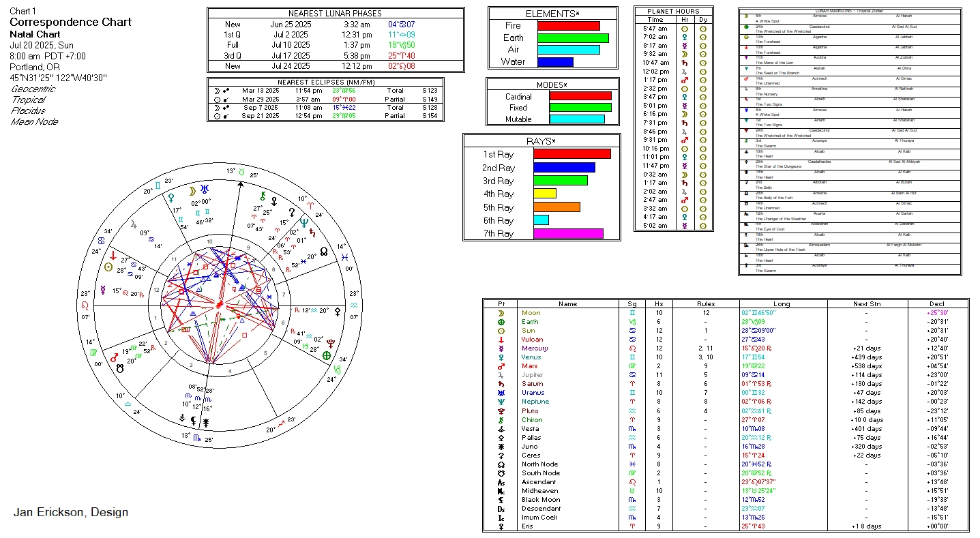Click the Neptune trident glyph in the wheel
This screenshot has height=538, width=980.
304,222
